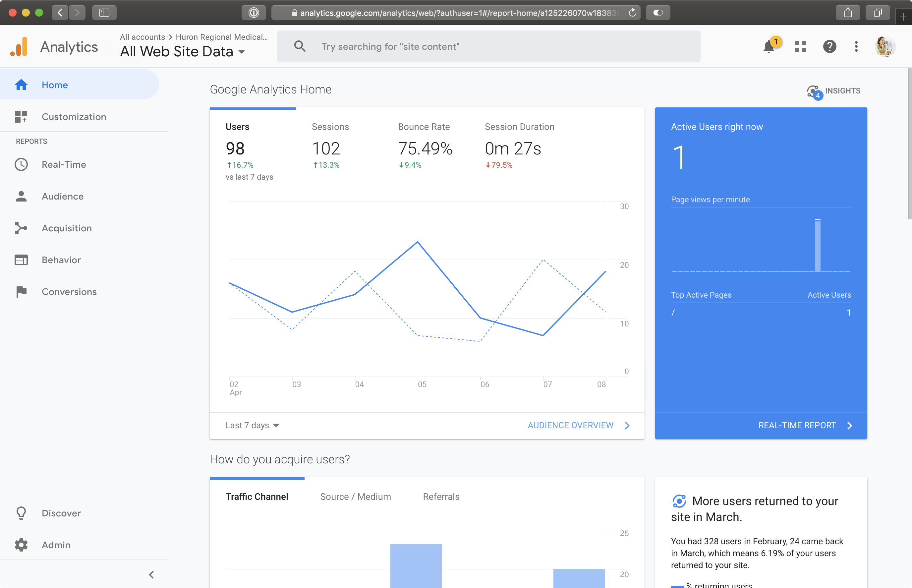Screen dimensions: 912x588
Task: Click the top active page "/" row
Action: [761, 313]
